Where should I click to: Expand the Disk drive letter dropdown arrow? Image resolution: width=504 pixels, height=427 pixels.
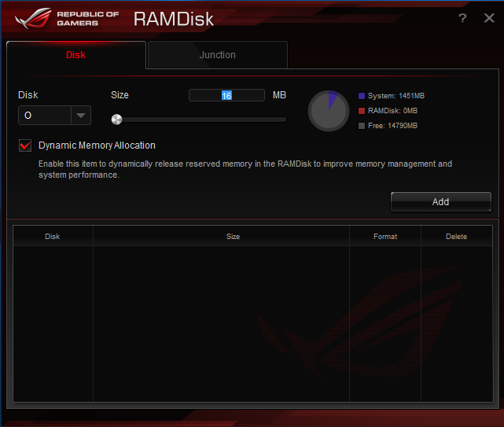[x=81, y=115]
